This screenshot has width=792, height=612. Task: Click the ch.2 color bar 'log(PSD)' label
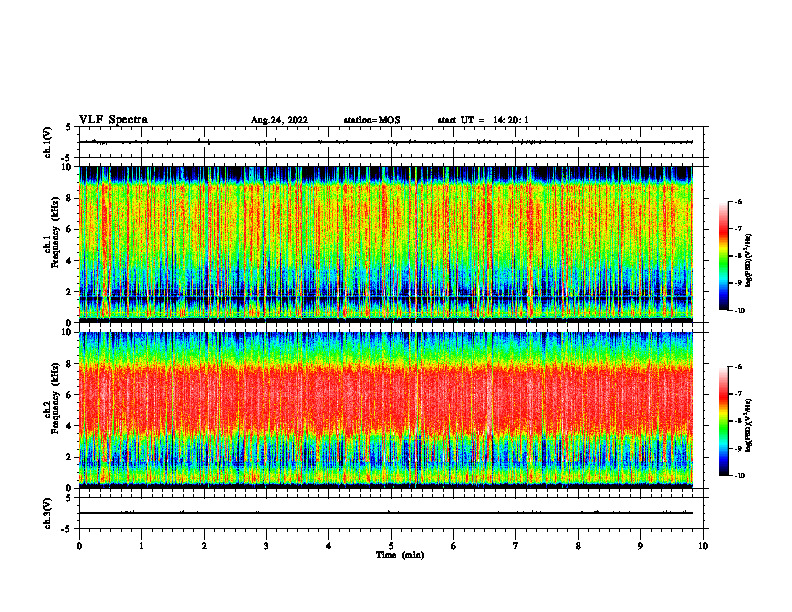pos(748,425)
